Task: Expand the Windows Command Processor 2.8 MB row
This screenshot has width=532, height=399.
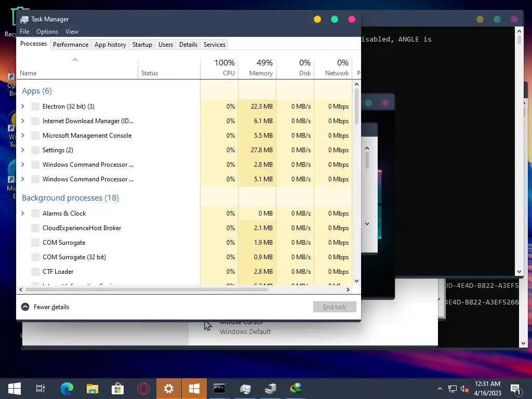Action: pyautogui.click(x=23, y=165)
